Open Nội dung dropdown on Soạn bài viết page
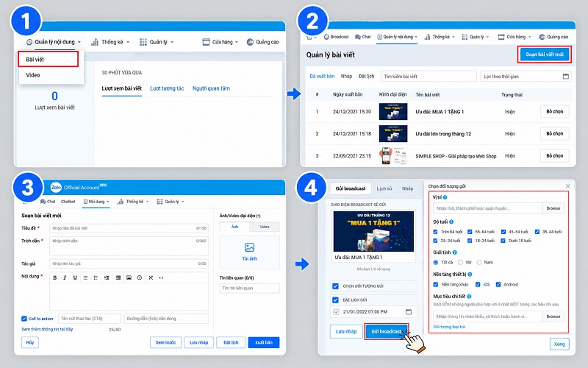 96,202
